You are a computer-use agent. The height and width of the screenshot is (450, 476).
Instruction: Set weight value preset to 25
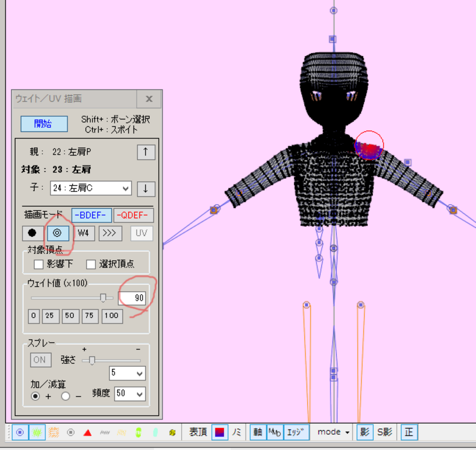pyautogui.click(x=50, y=316)
